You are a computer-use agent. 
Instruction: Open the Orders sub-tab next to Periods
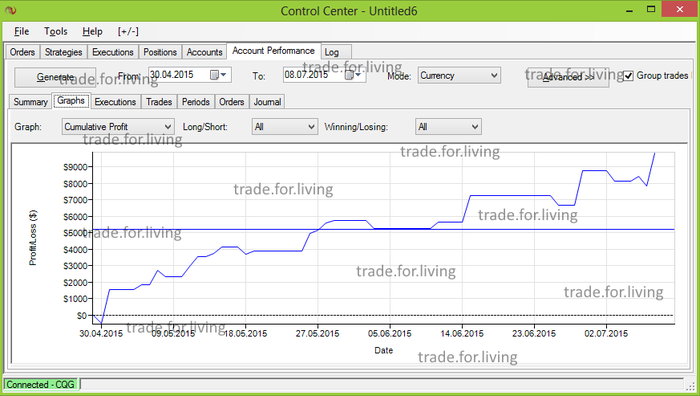[x=232, y=102]
